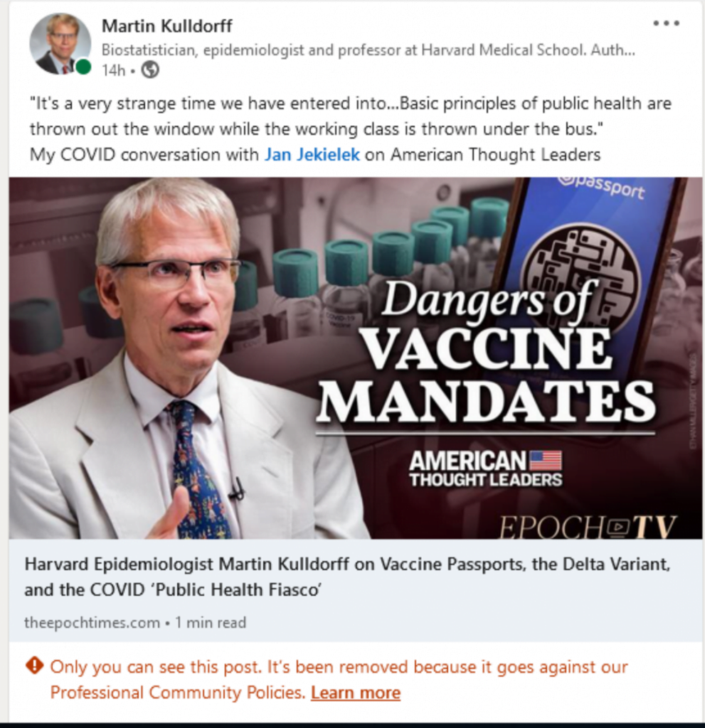Click Martin Kulldorff's profile photo
The height and width of the screenshot is (728, 705).
click(x=60, y=43)
